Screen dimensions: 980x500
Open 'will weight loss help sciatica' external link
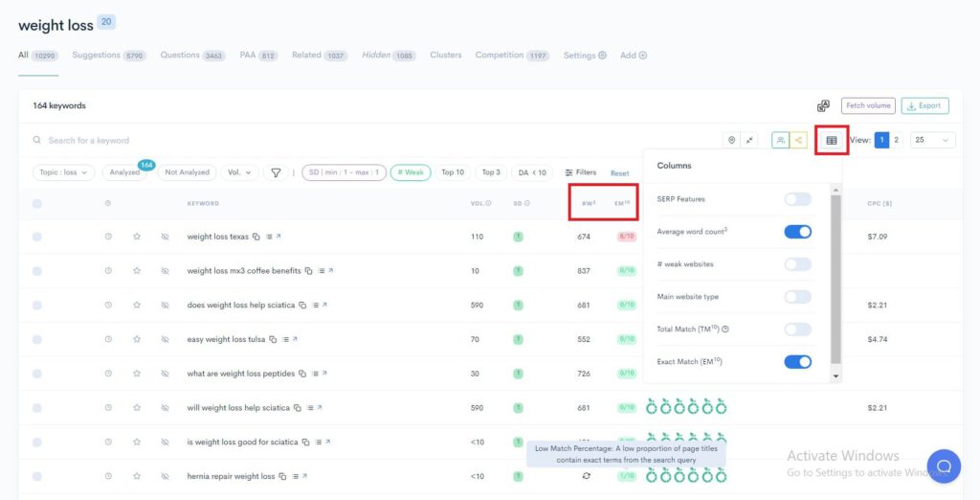point(320,407)
